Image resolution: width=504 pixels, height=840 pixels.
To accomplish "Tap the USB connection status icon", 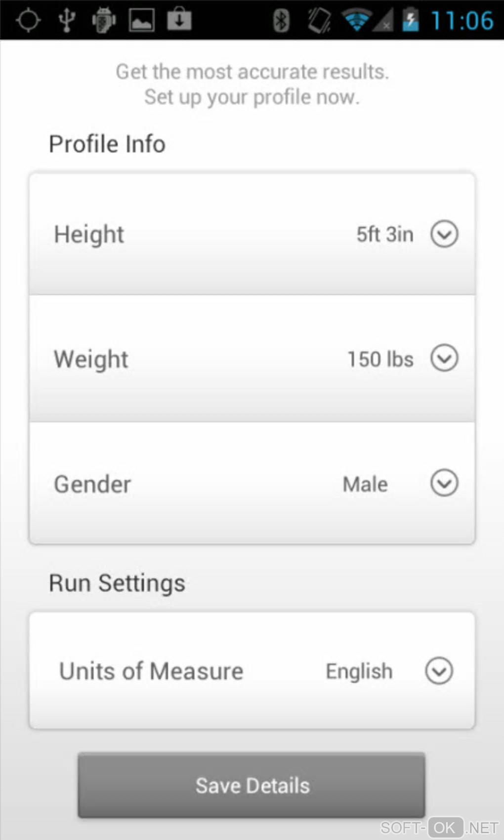I will point(67,20).
